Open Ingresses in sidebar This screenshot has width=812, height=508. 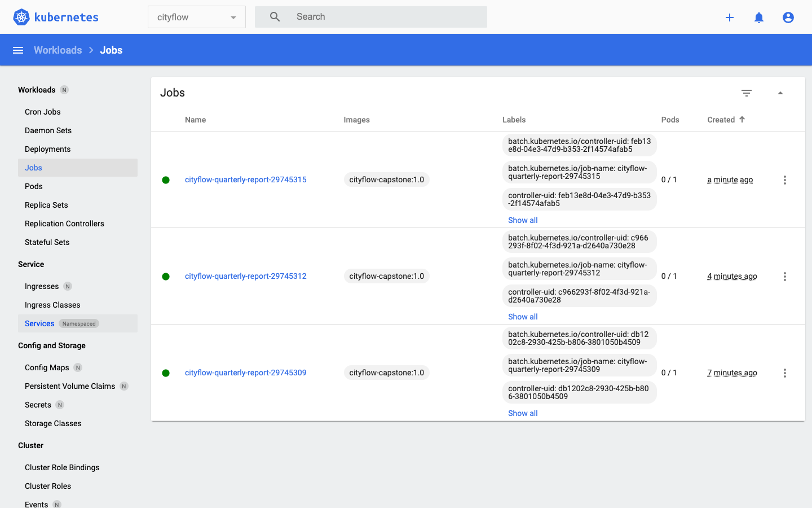42,286
